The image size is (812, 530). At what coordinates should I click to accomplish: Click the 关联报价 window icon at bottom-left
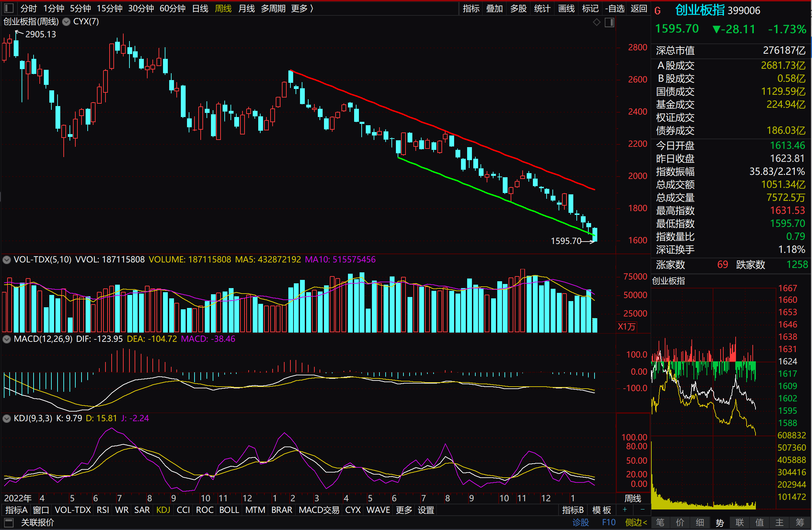point(9,522)
